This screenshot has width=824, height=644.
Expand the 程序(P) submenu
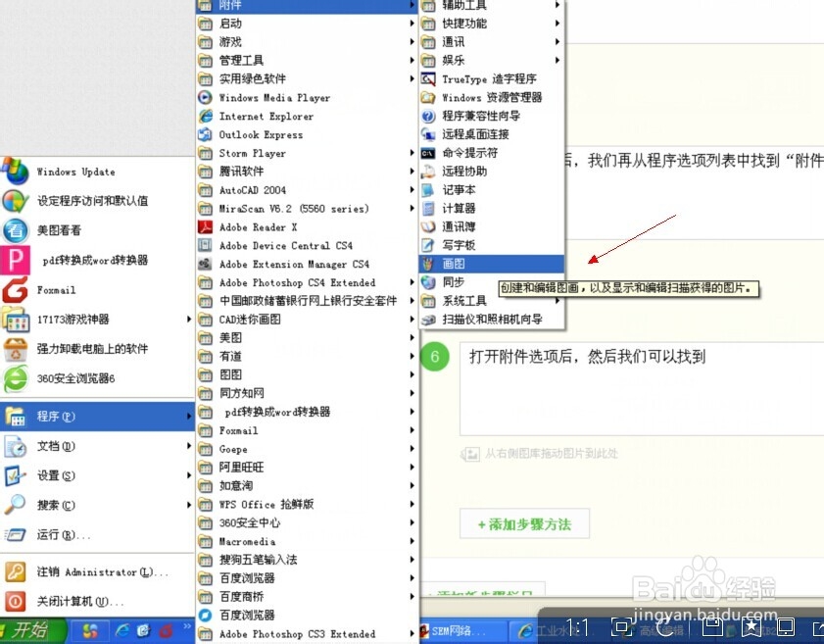coord(97,417)
